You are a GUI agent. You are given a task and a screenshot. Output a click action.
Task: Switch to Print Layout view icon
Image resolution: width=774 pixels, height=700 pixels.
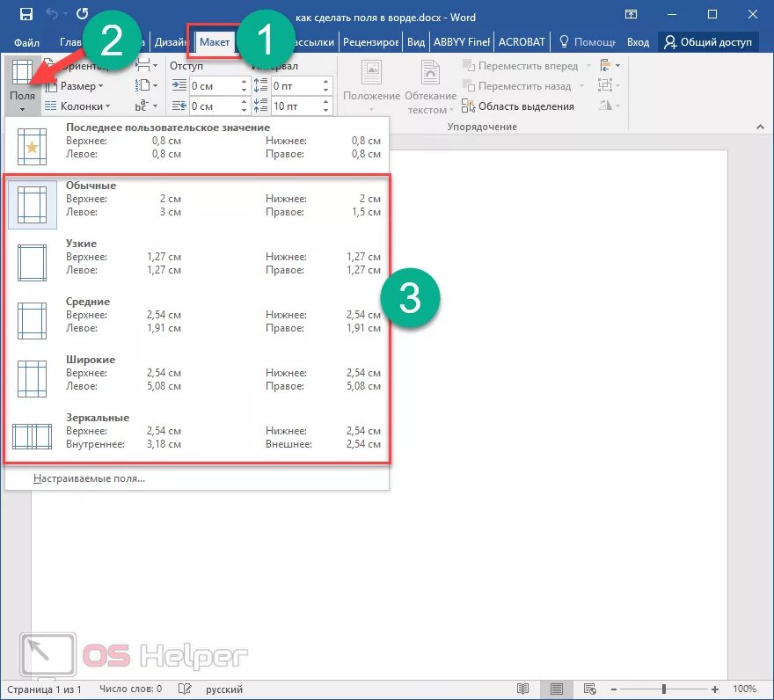pos(556,689)
